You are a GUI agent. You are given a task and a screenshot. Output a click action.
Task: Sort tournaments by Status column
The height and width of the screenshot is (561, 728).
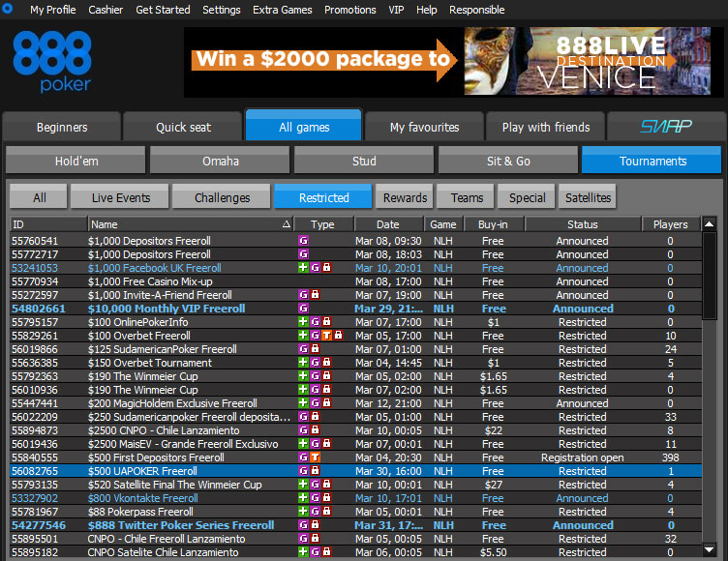coord(583,224)
